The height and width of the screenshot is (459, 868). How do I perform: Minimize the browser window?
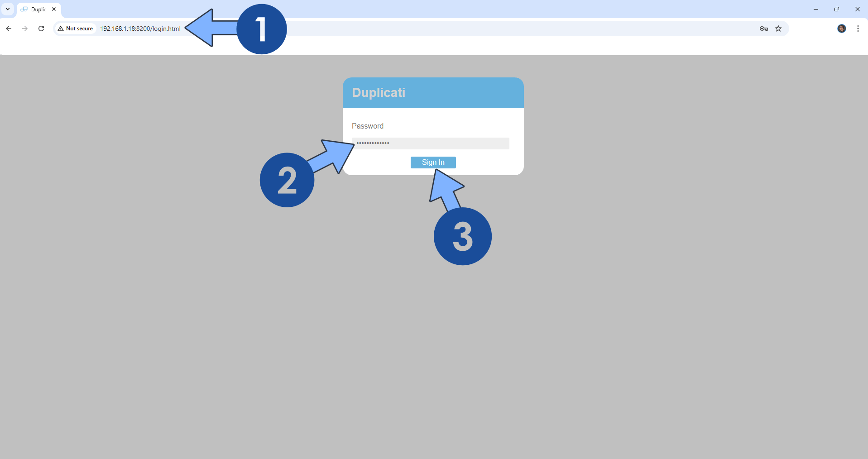click(x=816, y=9)
